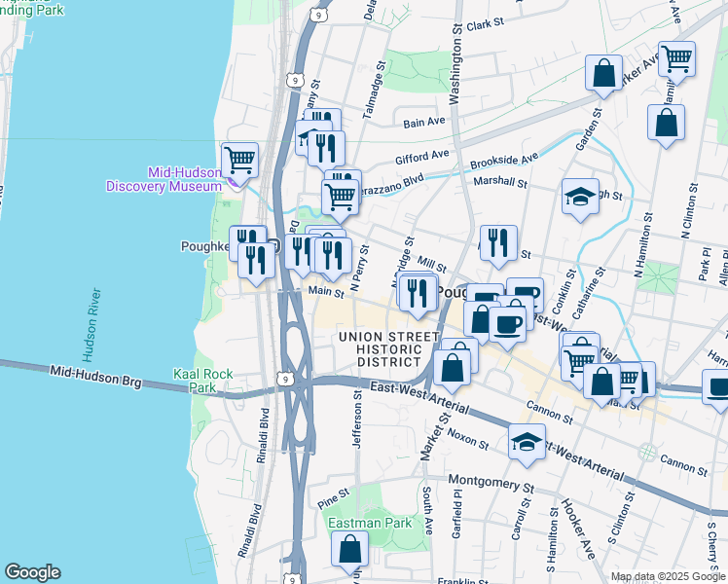
Task: Click the US 9 route shield near Kaal Rock Park
Action: point(285,380)
